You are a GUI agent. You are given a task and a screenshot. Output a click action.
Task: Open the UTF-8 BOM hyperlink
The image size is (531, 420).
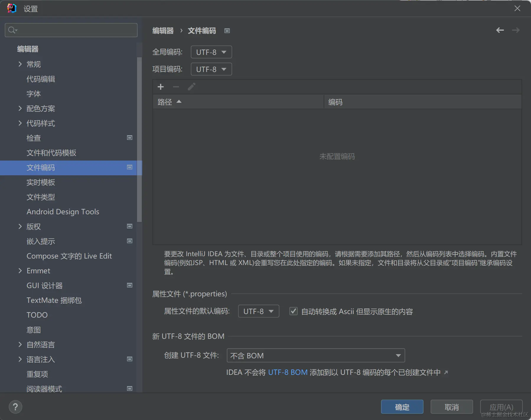[x=288, y=372]
